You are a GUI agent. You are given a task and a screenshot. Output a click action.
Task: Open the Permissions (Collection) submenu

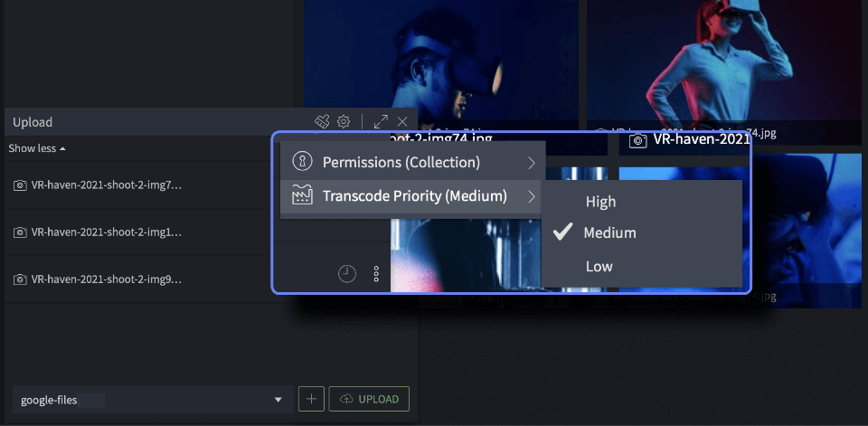[x=413, y=162]
